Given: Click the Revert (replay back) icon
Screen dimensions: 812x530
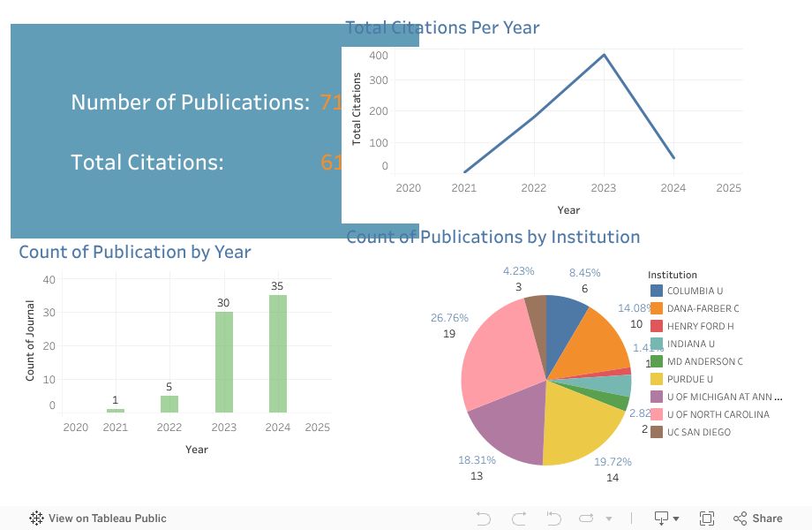Looking at the screenshot, I should pyautogui.click(x=553, y=519).
